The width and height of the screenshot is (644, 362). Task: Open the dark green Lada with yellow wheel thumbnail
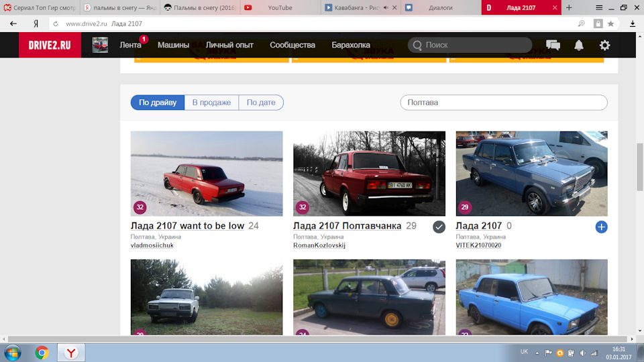click(x=369, y=297)
